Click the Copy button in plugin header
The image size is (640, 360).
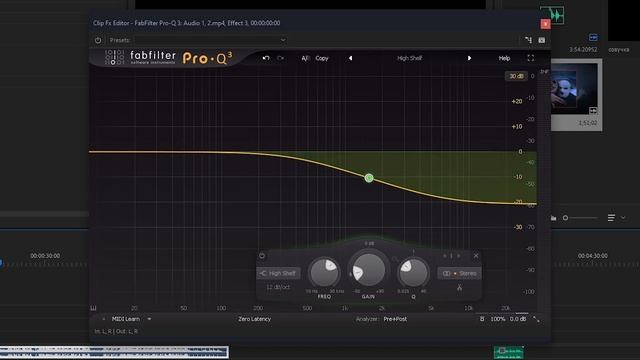click(x=322, y=58)
